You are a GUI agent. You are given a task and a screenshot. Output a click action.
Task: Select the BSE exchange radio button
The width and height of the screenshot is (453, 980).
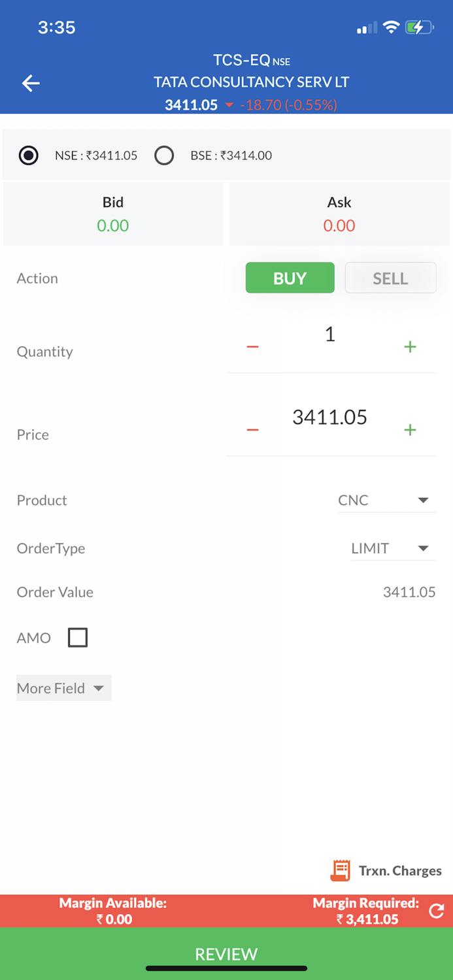point(164,155)
